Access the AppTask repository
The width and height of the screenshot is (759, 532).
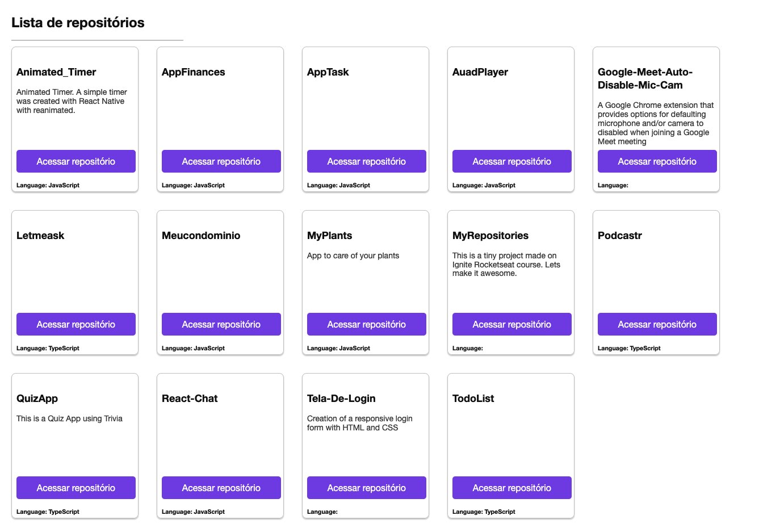366,161
